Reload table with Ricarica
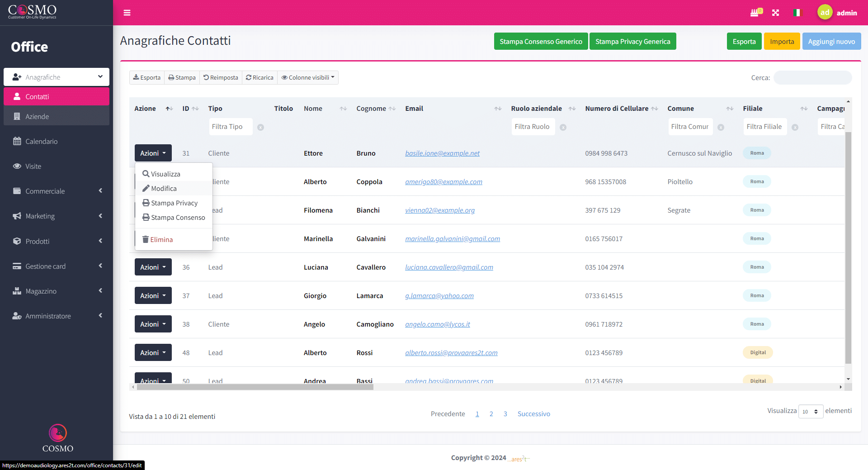This screenshot has width=868, height=470. pos(259,77)
